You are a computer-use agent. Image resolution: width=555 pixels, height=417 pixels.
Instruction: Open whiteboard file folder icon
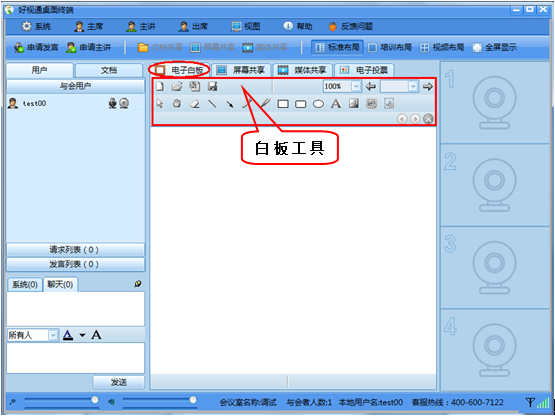coord(177,86)
